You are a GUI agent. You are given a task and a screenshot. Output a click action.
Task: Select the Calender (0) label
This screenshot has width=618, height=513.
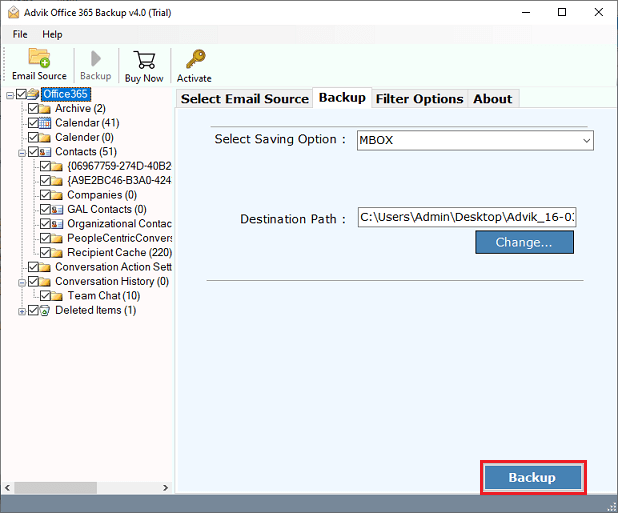84,137
